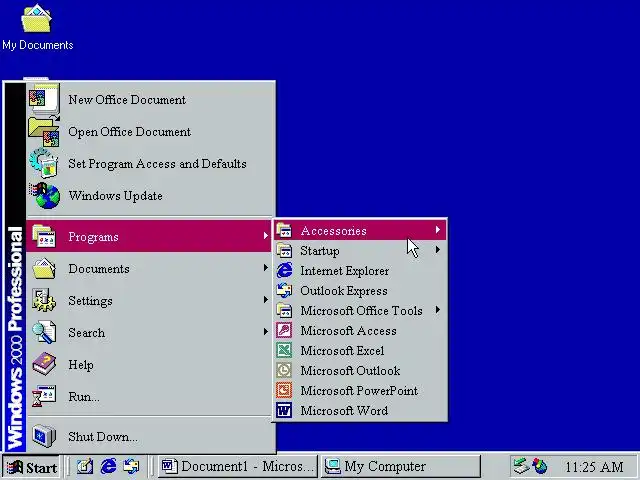Expand the Search submenu arrow
640x480 pixels.
266,332
